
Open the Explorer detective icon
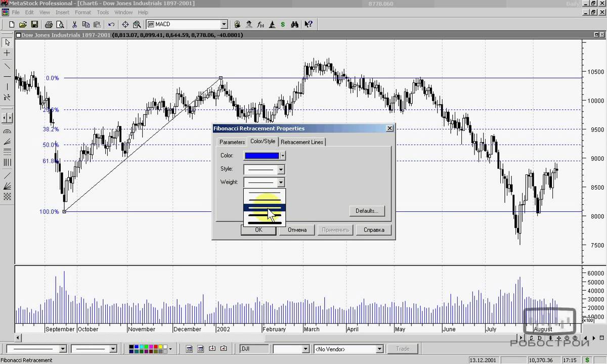[249, 24]
